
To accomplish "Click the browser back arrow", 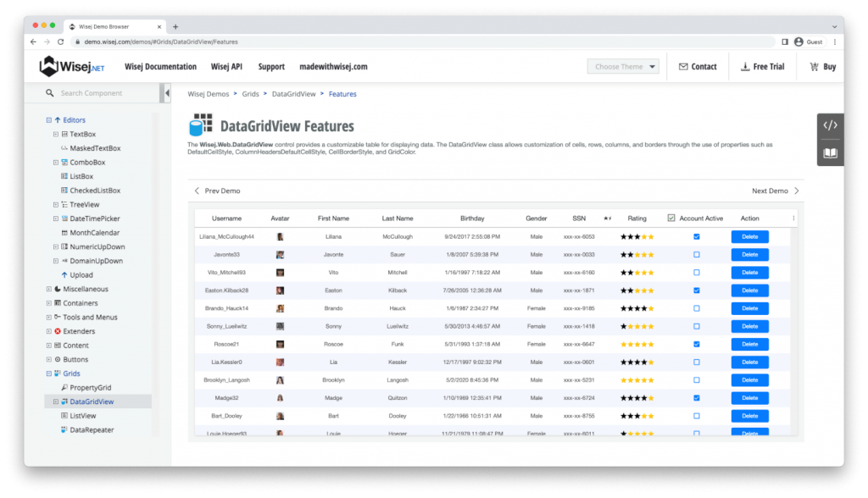I will [x=33, y=42].
